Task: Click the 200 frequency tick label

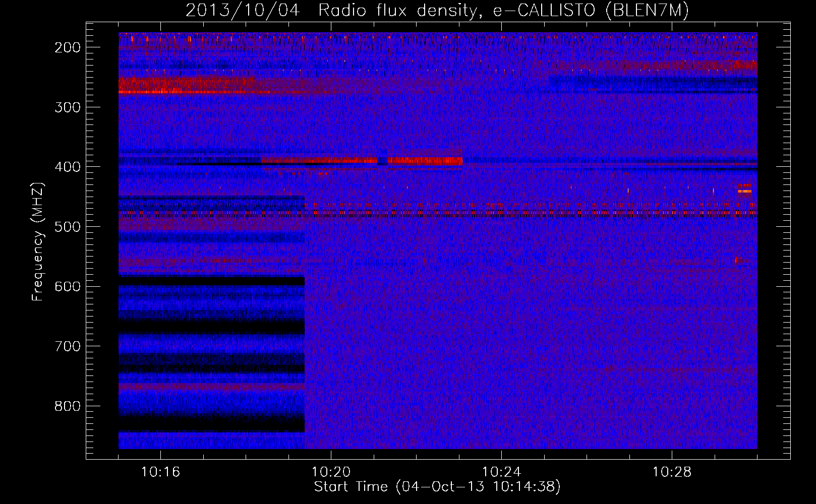Action: coord(68,47)
